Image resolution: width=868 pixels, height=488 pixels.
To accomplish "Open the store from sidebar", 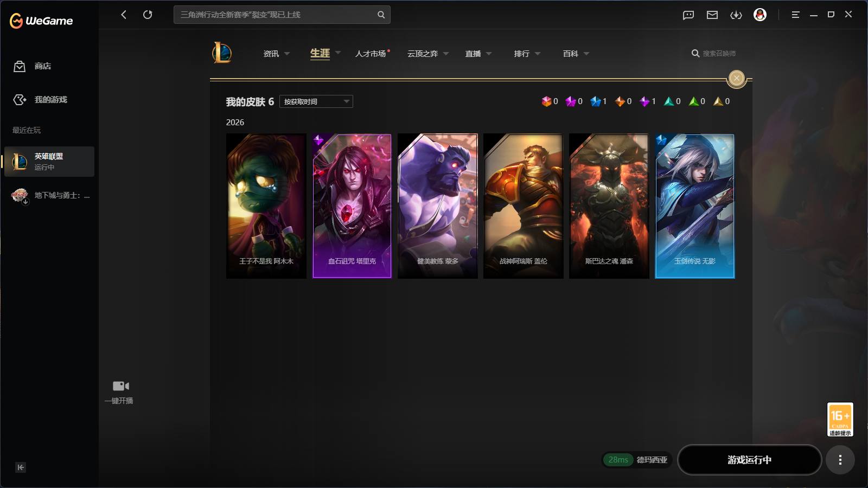I will click(33, 66).
